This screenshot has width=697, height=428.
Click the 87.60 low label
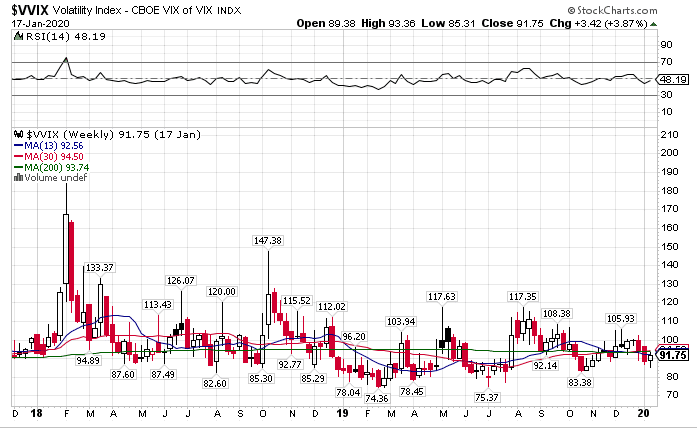coord(123,374)
